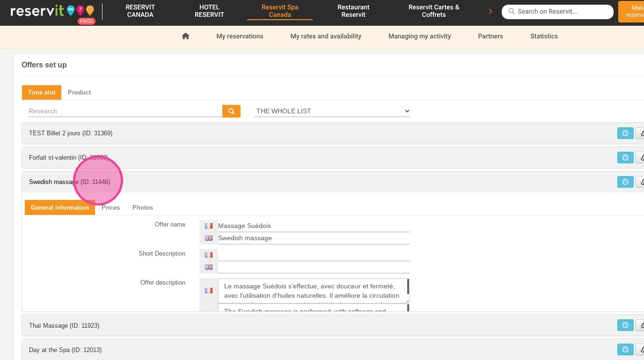Viewport: 644px width, 360px height.
Task: Click French flag for Short Description
Action: (209, 255)
